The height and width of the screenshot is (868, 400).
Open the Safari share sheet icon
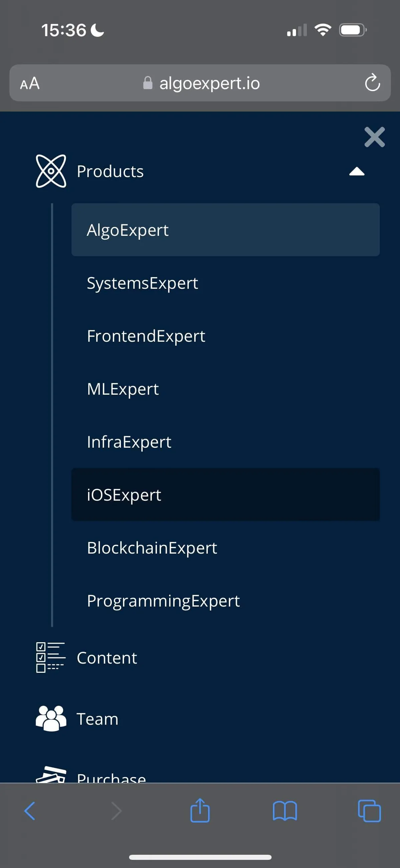(200, 810)
